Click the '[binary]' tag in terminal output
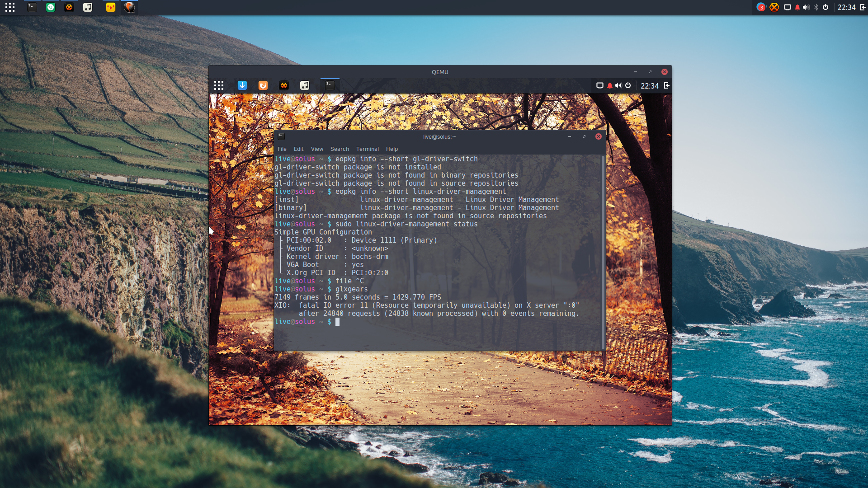 pos(291,208)
